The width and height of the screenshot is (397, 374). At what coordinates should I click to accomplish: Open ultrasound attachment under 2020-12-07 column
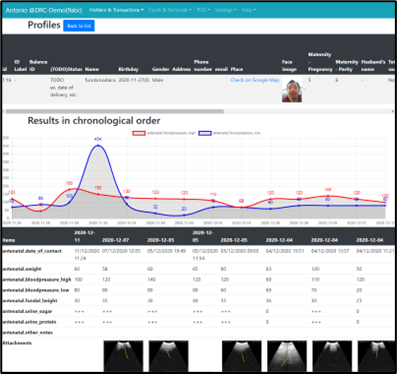point(123,356)
